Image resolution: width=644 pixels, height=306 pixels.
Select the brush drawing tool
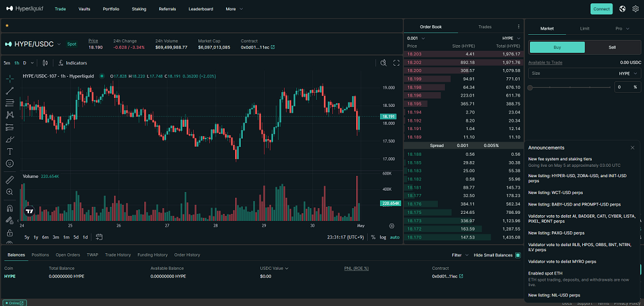tap(10, 139)
